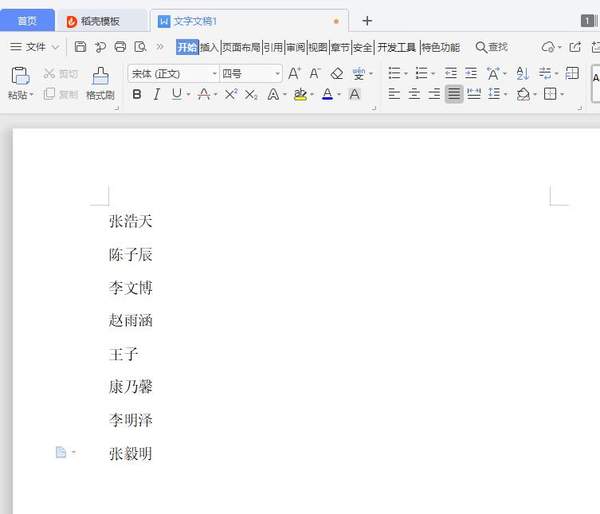Open the Paste options dropdown arrow
Screen dimensions: 600x514
click(31, 94)
